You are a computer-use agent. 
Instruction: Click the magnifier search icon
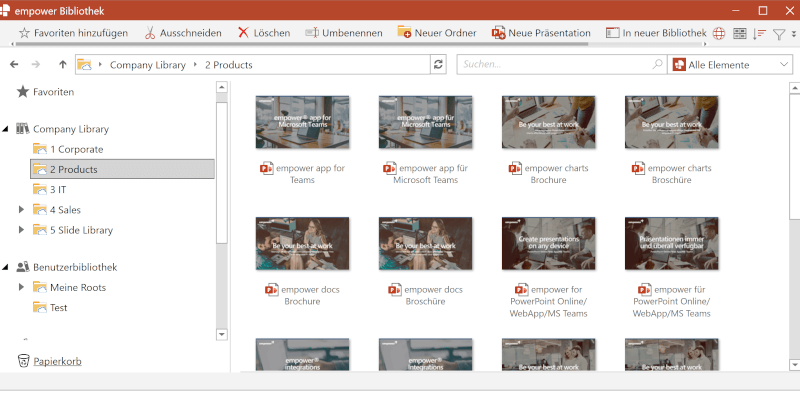[658, 64]
